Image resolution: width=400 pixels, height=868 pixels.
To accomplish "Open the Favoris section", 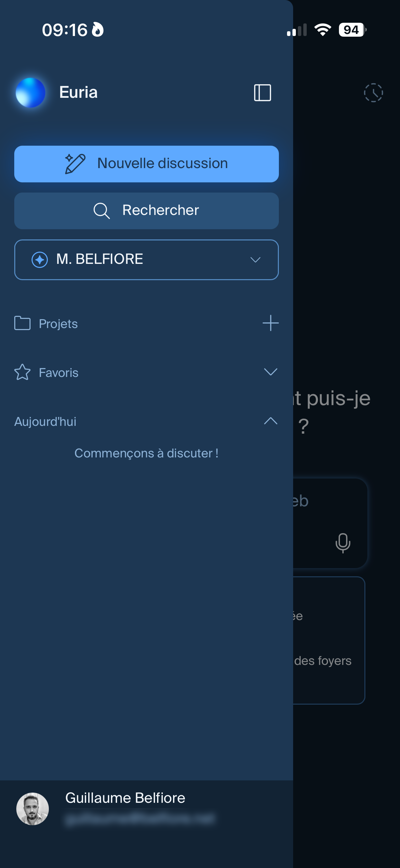I will 59,373.
